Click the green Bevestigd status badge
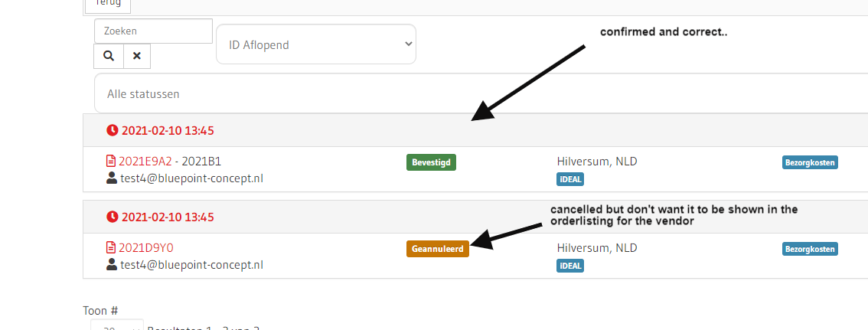Screen dimensions: 868x330 (x=431, y=162)
